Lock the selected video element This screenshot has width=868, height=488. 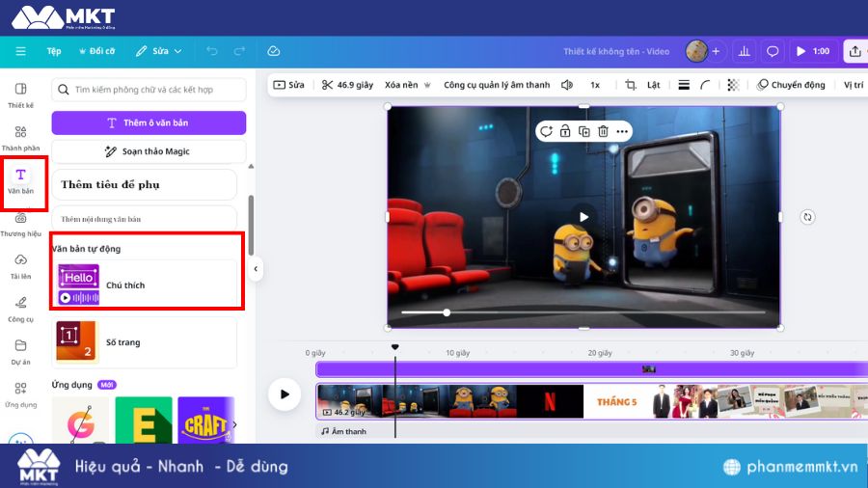564,131
